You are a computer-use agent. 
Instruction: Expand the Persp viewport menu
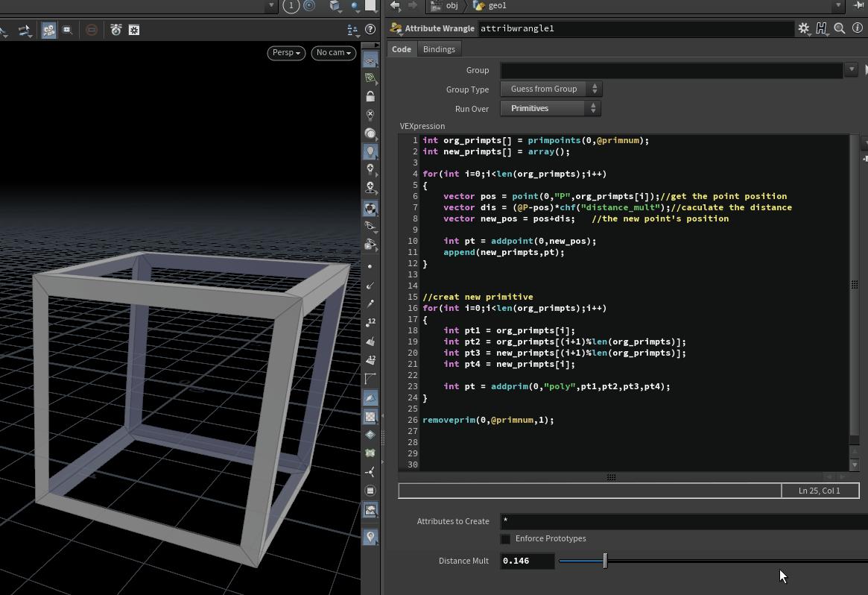[286, 53]
